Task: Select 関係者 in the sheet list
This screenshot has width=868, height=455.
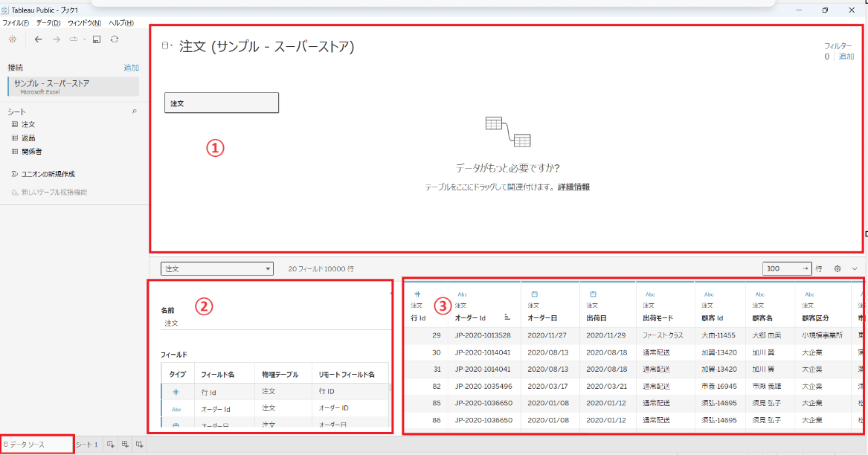Action: pyautogui.click(x=31, y=151)
